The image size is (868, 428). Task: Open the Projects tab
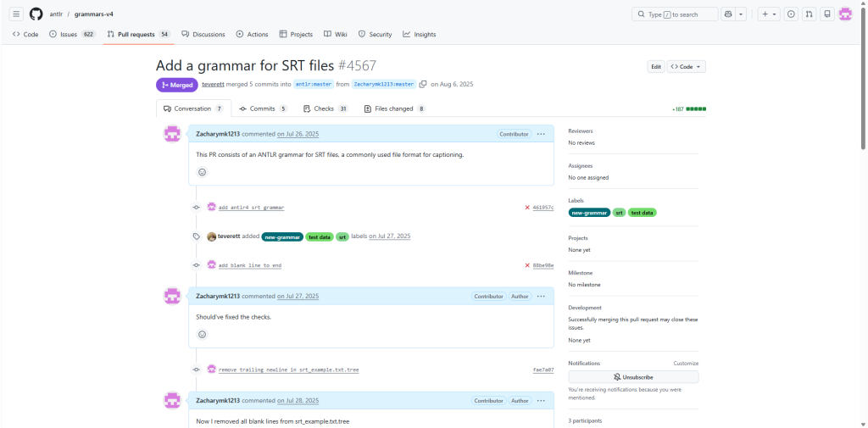pos(296,35)
